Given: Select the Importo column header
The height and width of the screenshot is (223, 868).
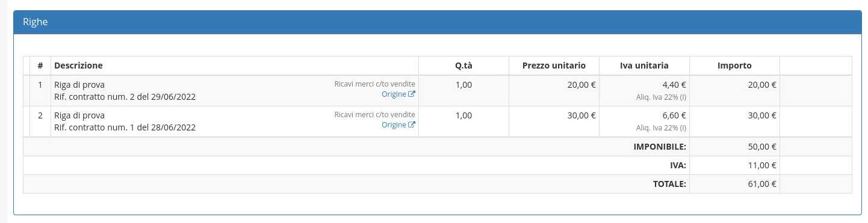Looking at the screenshot, I should [734, 66].
